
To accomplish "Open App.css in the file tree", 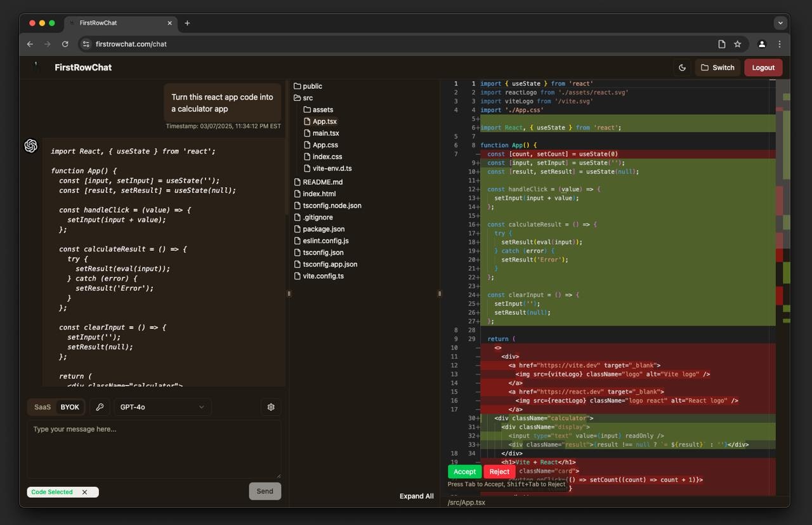I will [x=325, y=145].
